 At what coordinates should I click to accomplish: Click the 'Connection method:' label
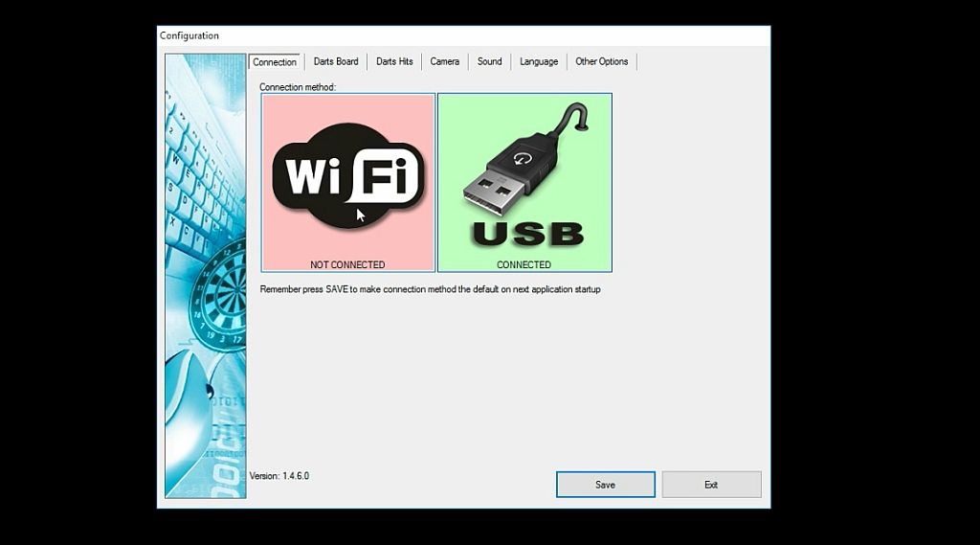click(298, 87)
